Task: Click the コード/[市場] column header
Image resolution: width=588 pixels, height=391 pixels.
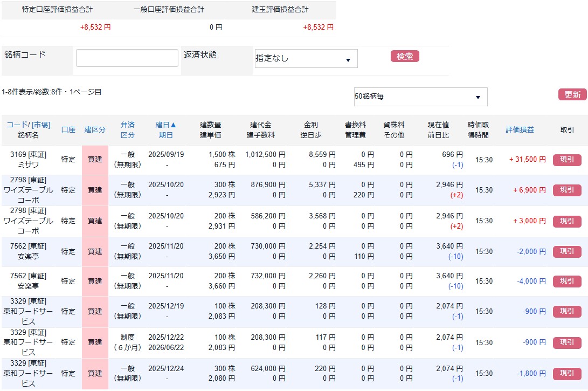Action: point(28,124)
